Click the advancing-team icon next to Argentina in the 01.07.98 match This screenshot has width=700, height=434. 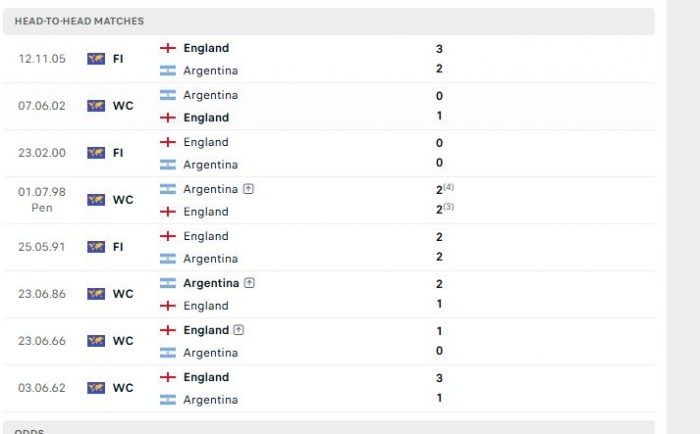tap(248, 189)
